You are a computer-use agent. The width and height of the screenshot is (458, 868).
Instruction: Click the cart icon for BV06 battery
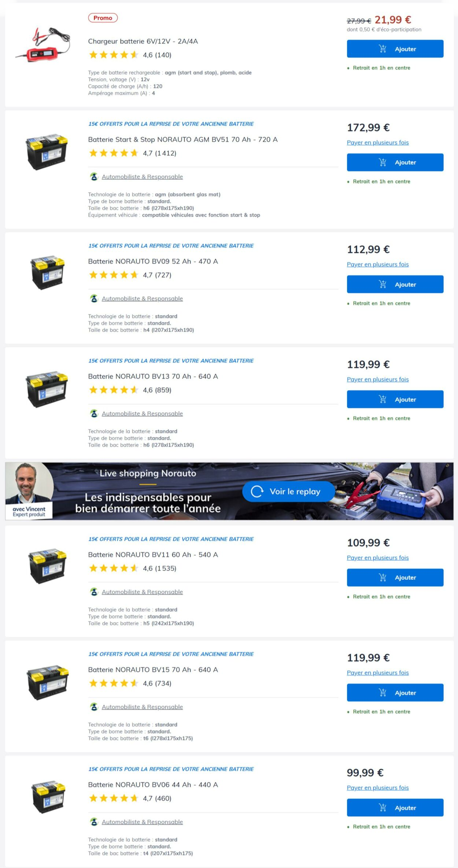pos(383,808)
